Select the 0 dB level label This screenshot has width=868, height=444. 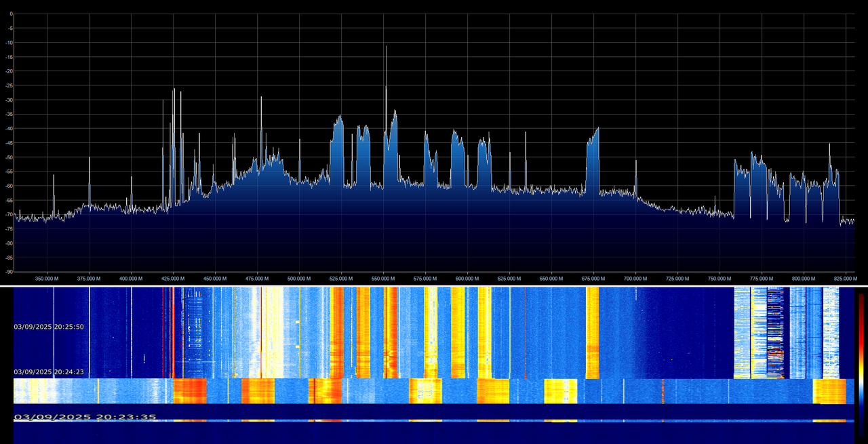[11, 14]
